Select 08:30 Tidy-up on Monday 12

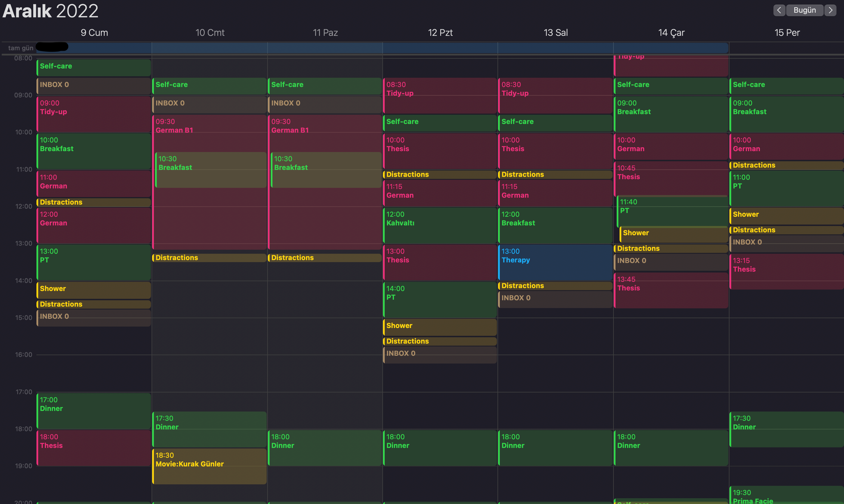440,95
